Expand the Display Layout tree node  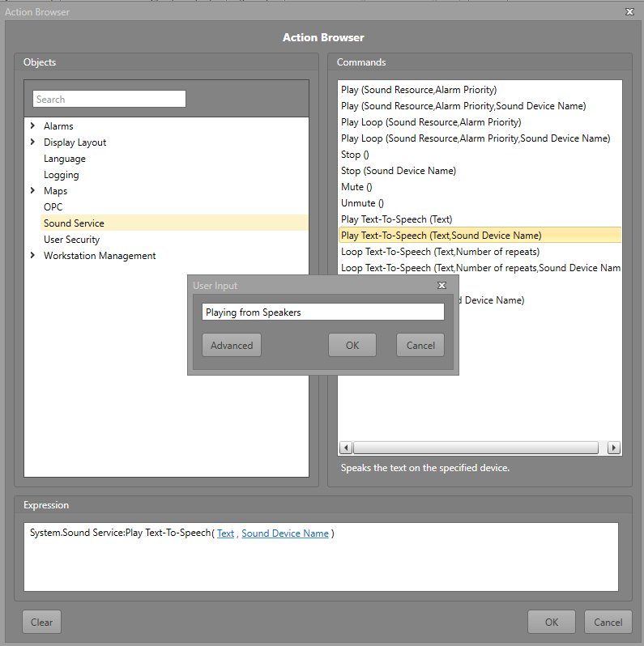pyautogui.click(x=32, y=142)
